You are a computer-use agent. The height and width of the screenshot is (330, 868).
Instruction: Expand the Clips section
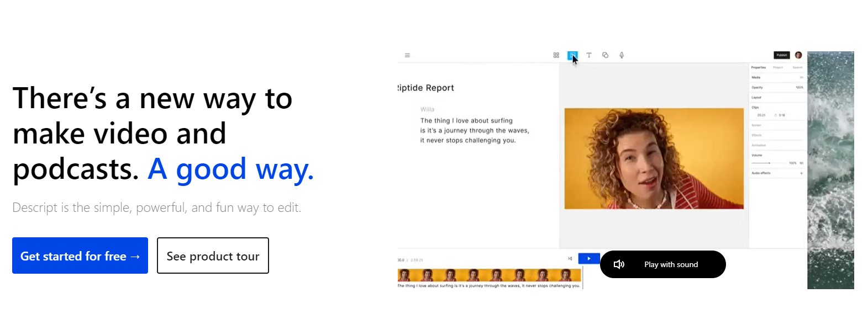(x=777, y=108)
